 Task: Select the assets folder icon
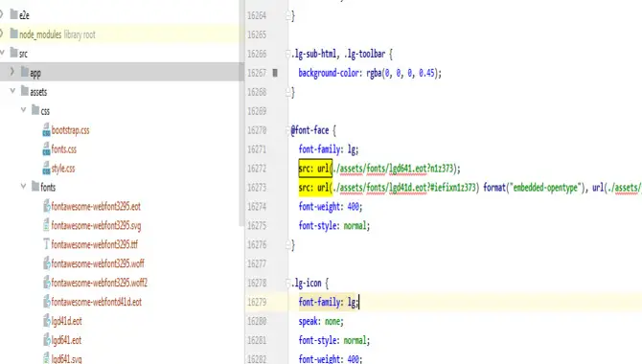coord(25,91)
